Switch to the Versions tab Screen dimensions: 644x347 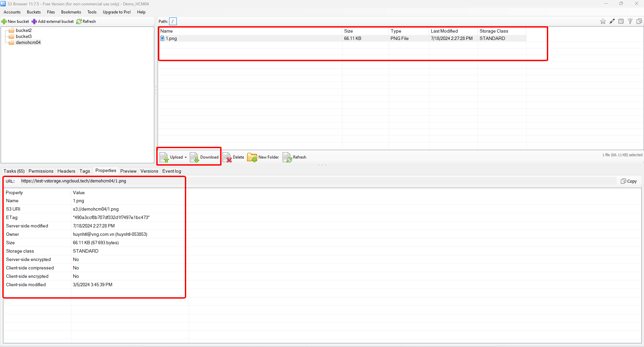tap(149, 171)
